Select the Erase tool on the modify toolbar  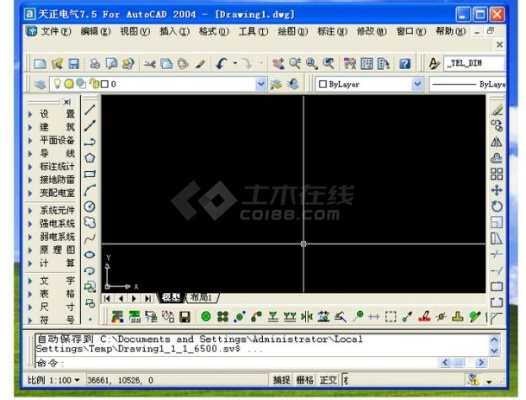click(497, 110)
